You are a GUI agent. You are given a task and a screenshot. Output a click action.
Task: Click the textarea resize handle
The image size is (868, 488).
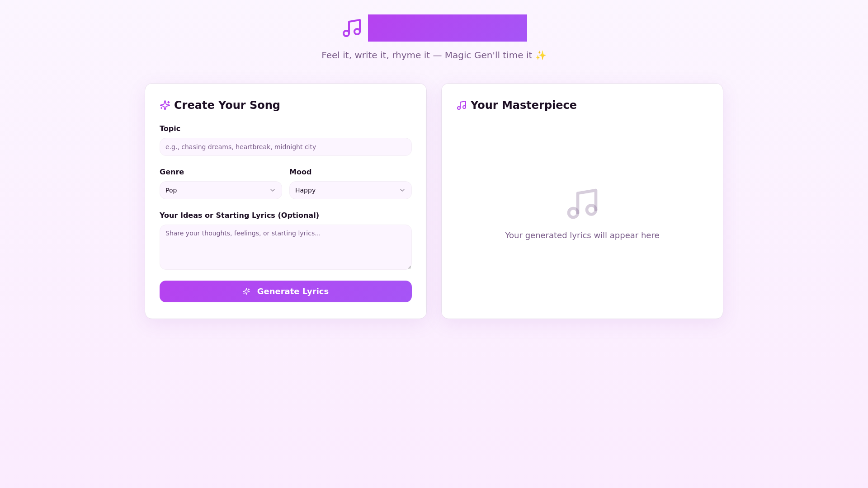409,266
